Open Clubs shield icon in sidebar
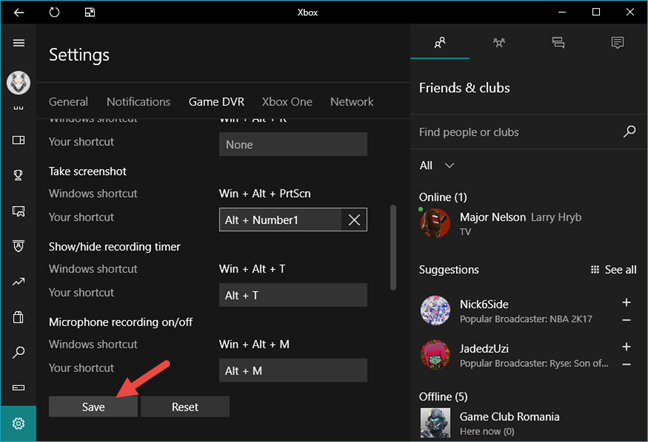Screen dimensions: 648x442 click(x=19, y=246)
